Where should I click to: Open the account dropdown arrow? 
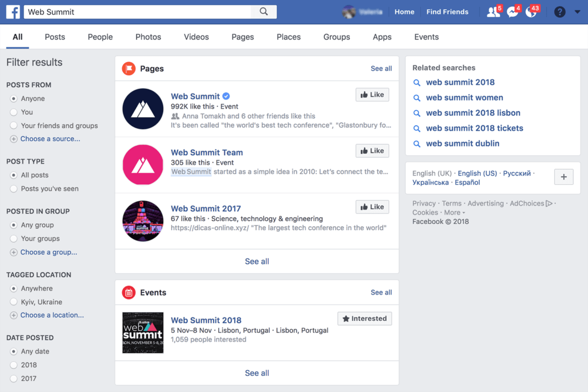click(578, 12)
